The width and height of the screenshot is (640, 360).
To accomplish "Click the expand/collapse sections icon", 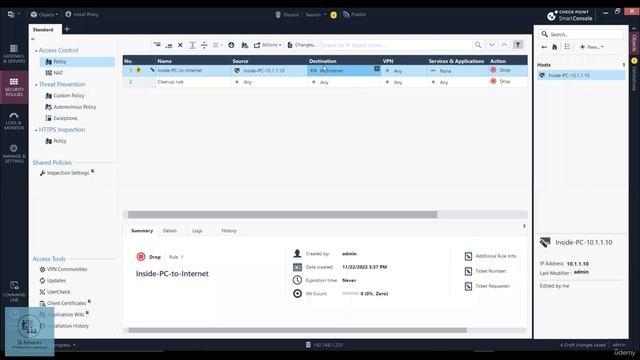I will tap(204, 45).
